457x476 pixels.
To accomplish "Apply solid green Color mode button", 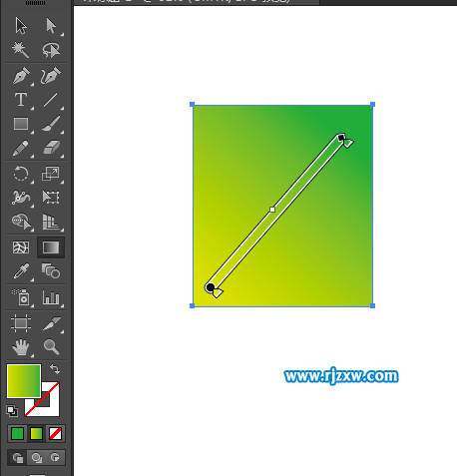I will click(x=17, y=433).
